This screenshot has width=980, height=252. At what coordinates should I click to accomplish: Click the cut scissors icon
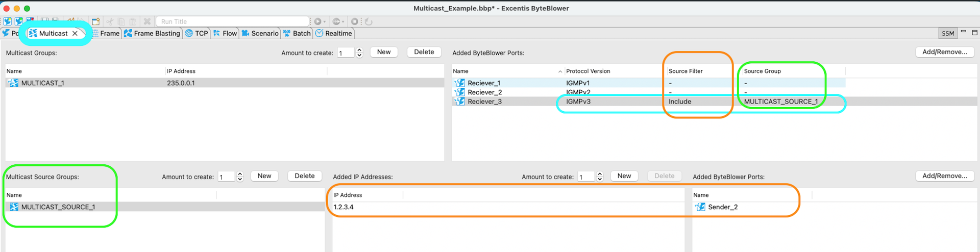click(x=110, y=21)
